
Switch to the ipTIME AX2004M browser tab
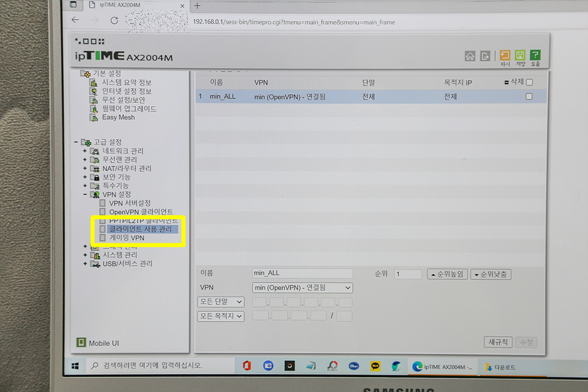(x=135, y=5)
